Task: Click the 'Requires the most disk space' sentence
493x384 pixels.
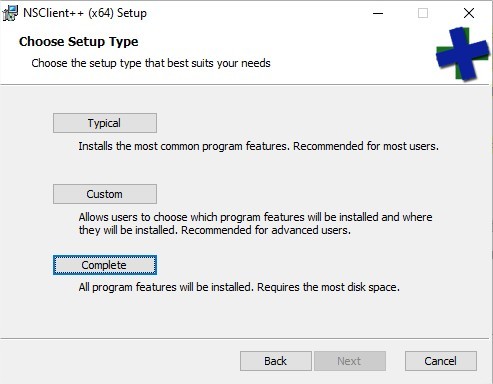Action: pyautogui.click(x=328, y=287)
